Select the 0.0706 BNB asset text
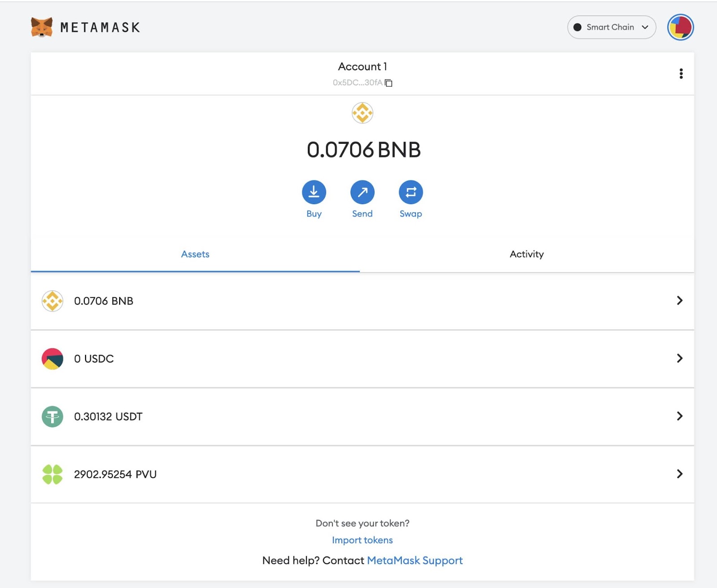Viewport: 717px width, 588px height. coord(104,301)
